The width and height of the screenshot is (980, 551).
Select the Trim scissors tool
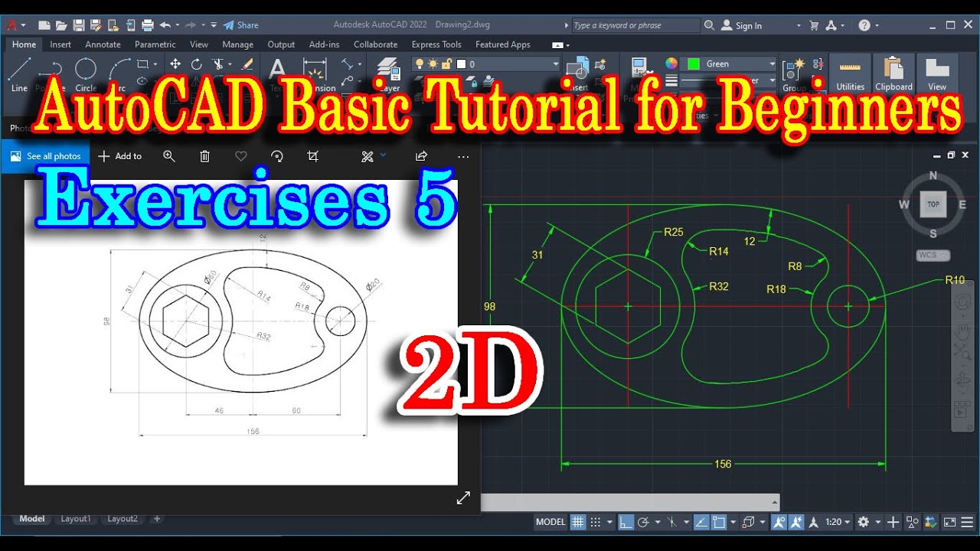(x=218, y=64)
